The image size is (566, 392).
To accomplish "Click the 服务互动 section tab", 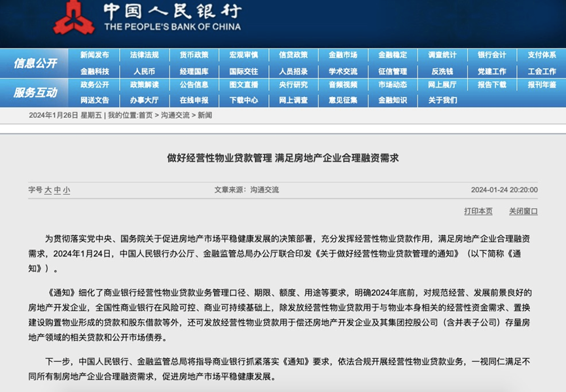I will 35,93.
